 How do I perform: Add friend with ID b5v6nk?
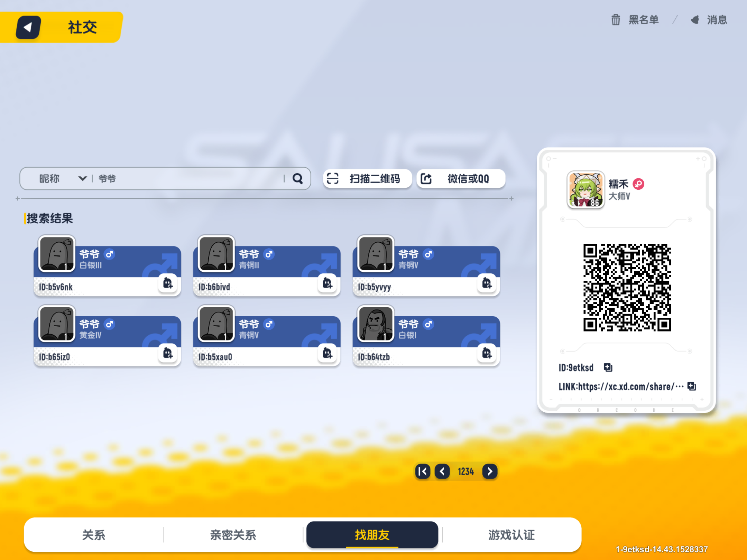[168, 283]
